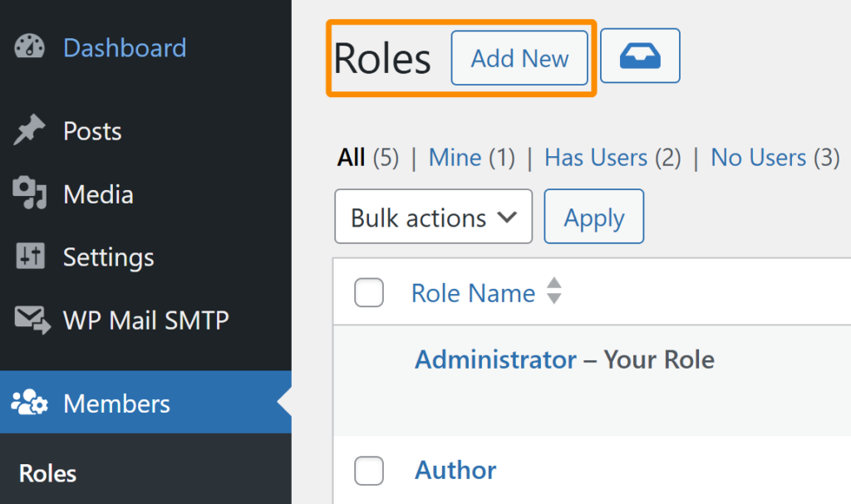Click the 'Your Role' label text
Image resolution: width=851 pixels, height=504 pixels.
tap(659, 360)
